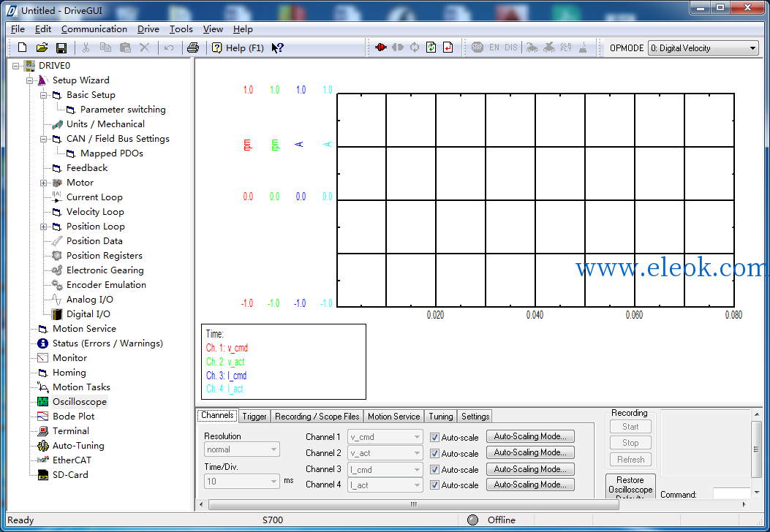Toggle Channel 2 Auto-scale checkbox
The width and height of the screenshot is (770, 532).
tap(434, 454)
